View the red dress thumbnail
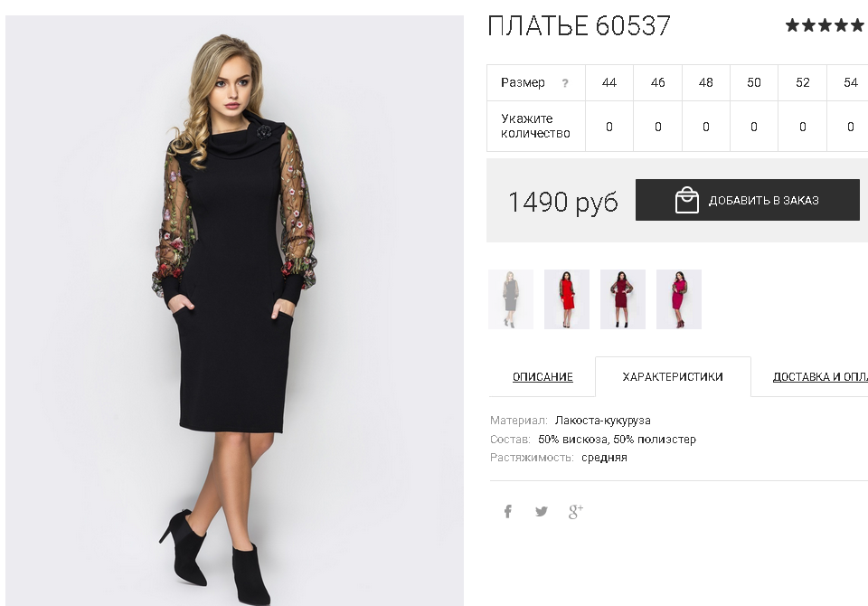The height and width of the screenshot is (606, 868). (x=567, y=299)
